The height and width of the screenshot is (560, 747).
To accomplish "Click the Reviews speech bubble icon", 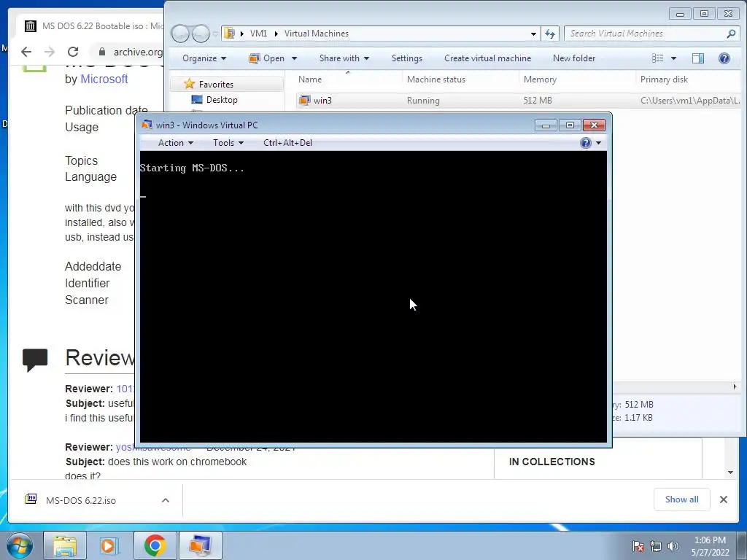I will click(35, 359).
